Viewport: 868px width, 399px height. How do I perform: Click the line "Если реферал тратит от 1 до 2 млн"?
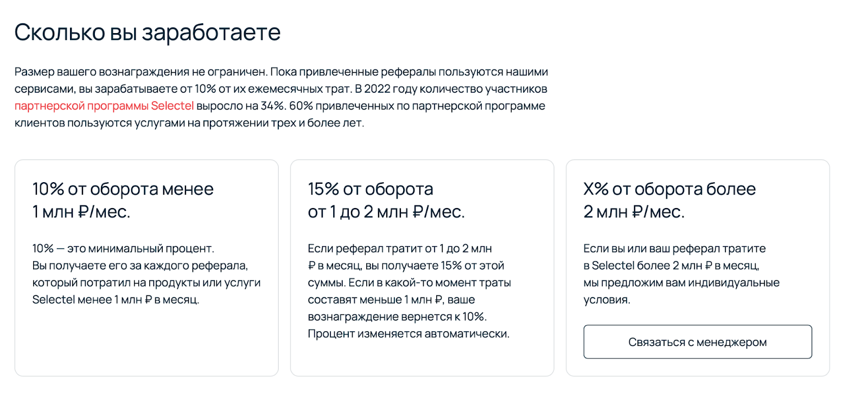(399, 249)
